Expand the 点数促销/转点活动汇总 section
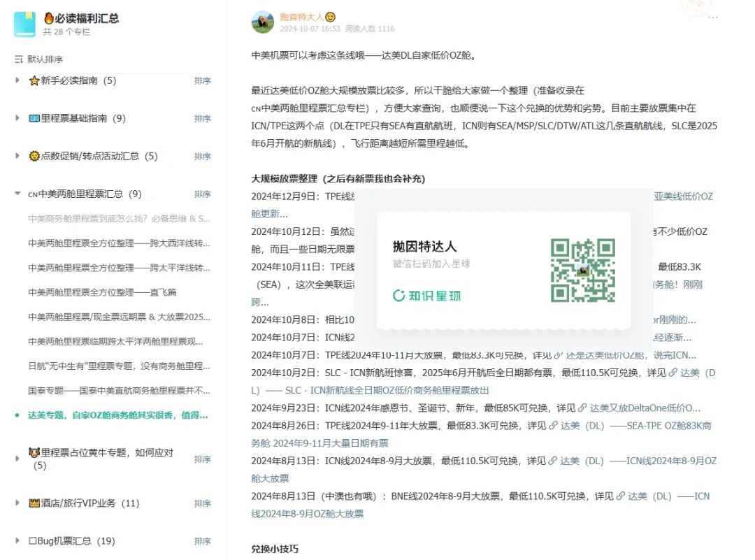755x560 pixels. (17, 156)
